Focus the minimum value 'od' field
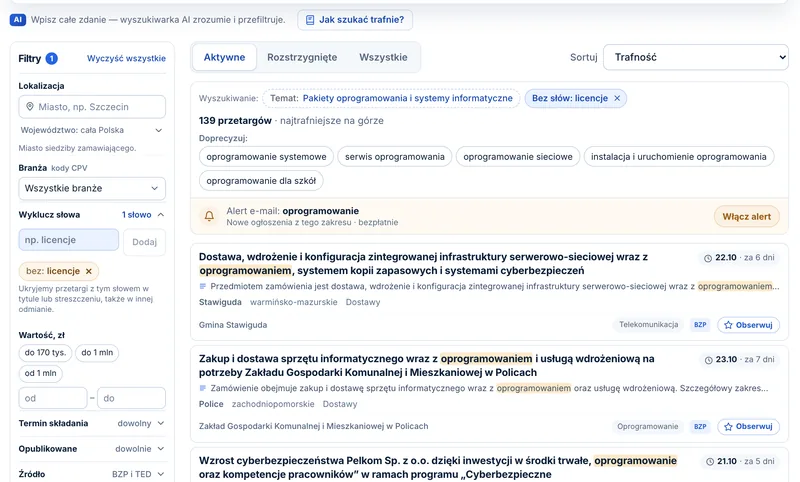 point(53,398)
